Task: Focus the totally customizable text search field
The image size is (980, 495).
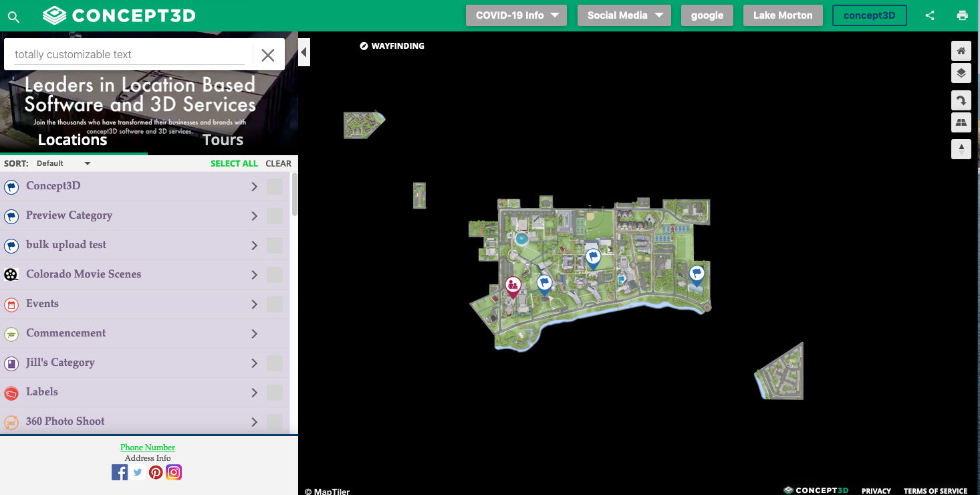Action: pos(130,55)
